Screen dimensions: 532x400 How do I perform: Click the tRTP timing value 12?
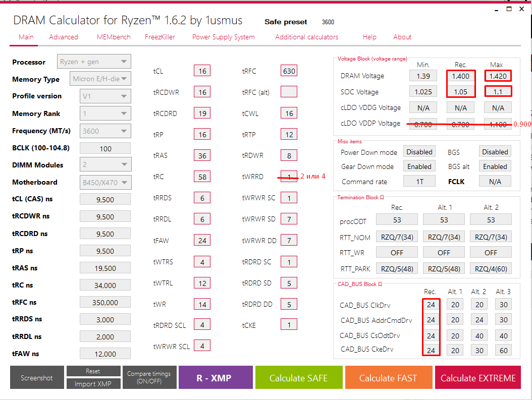click(x=289, y=134)
